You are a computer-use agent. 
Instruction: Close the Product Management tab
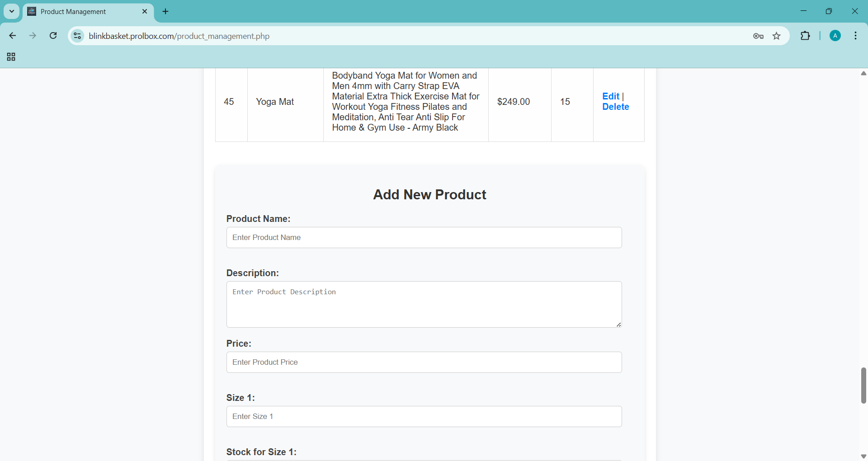[x=145, y=12]
